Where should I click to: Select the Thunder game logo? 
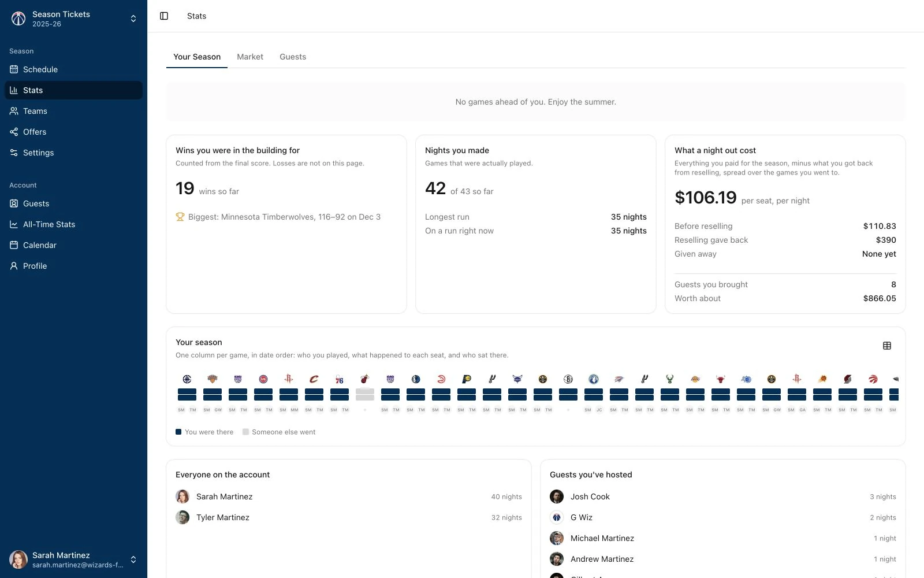619,379
